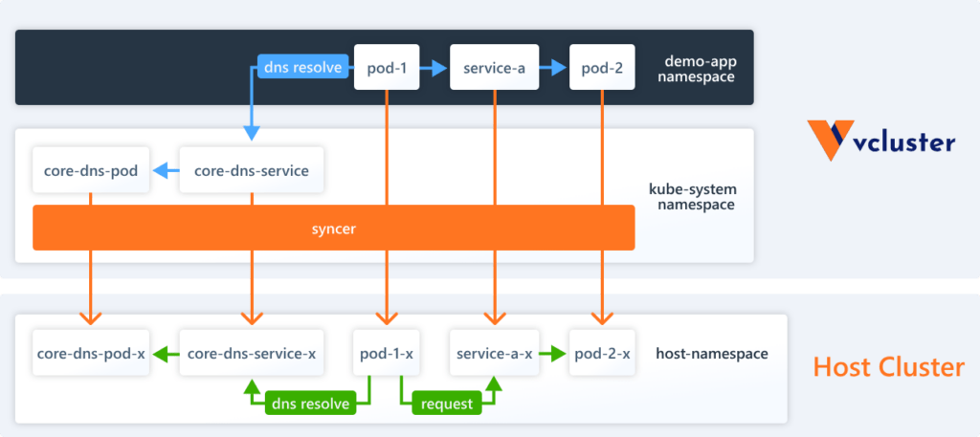The height and width of the screenshot is (437, 980).
Task: Select the orange syncer bar
Action: pyautogui.click(x=334, y=228)
